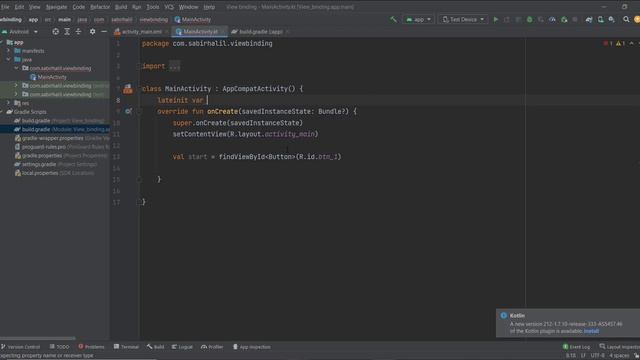
Task: Click 'setContentView' on line 11
Action: click(x=200, y=134)
